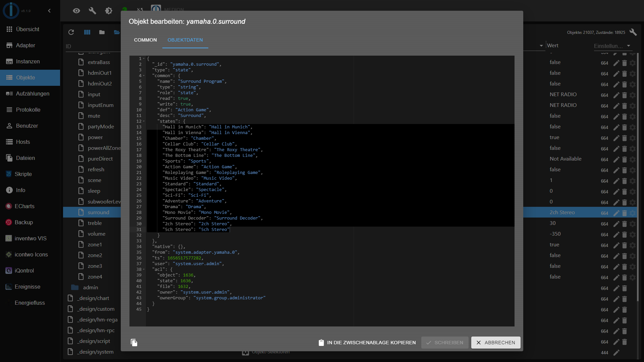Open Info in the sidebar
Image resolution: width=644 pixels, height=362 pixels.
click(30, 190)
